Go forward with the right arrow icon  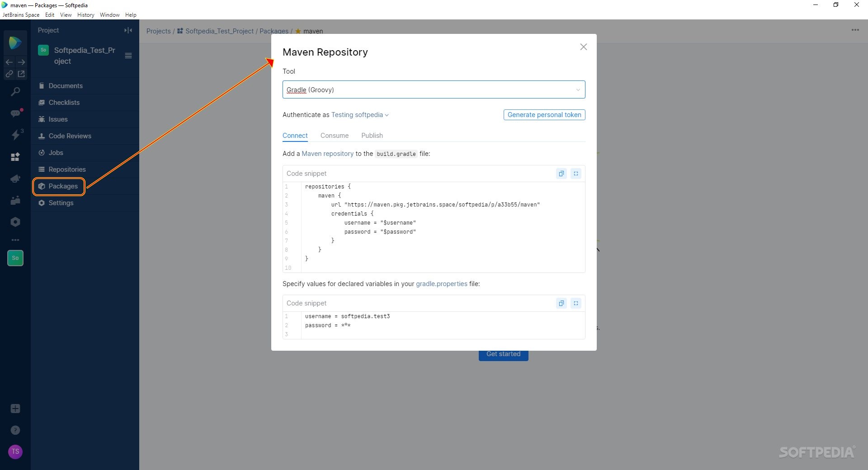(x=21, y=62)
